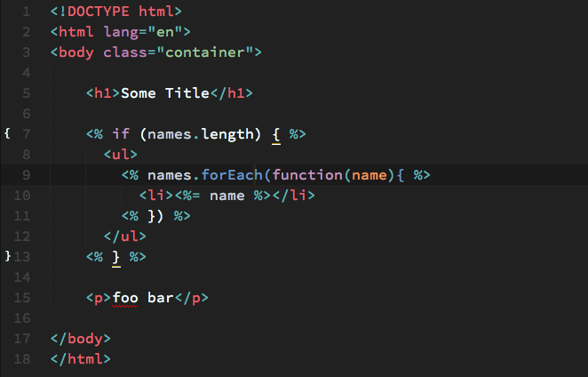Click the opening brace marker beside line 7
The image size is (588, 377).
7,132
